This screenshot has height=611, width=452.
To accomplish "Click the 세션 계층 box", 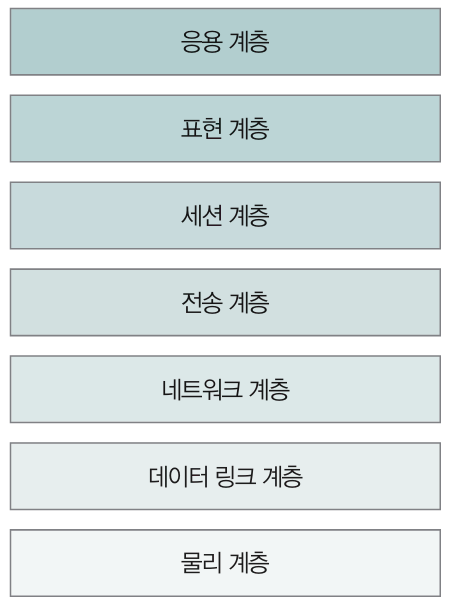I will point(225,215).
